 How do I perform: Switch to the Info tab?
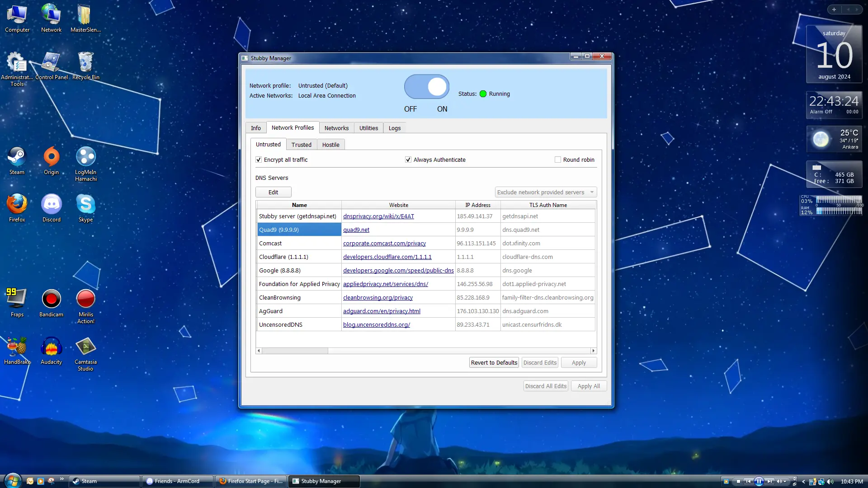pos(255,128)
